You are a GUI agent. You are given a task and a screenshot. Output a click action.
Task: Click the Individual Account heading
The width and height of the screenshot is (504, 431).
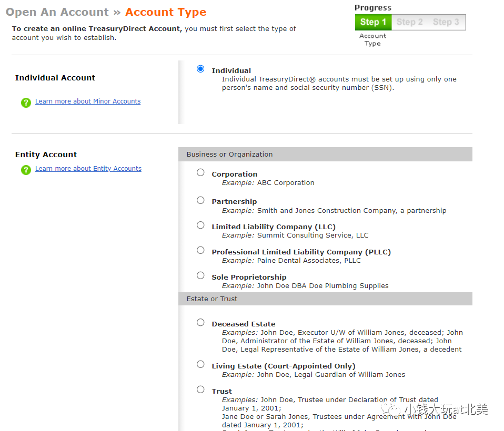[55, 78]
